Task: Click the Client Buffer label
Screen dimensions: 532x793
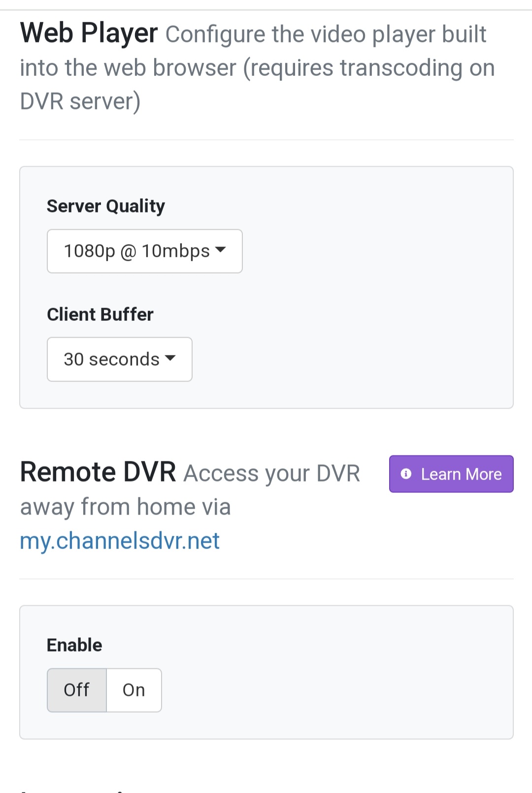Action: 100,314
